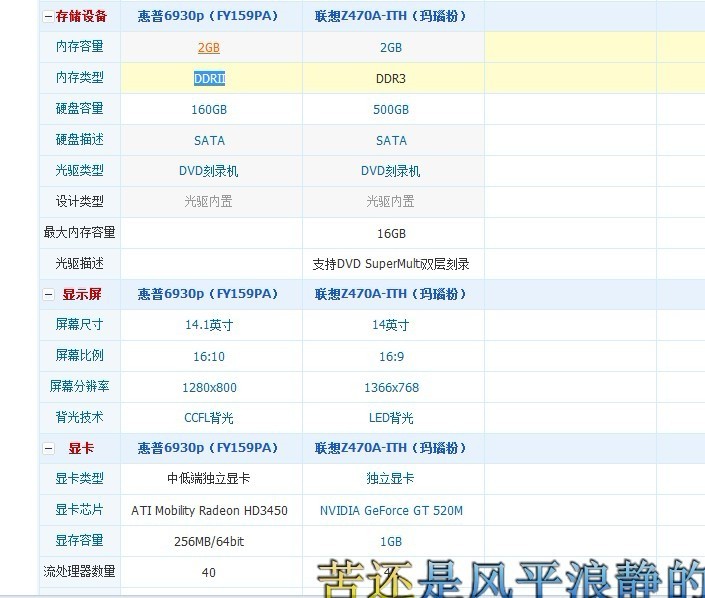The image size is (705, 598).
Task: Click the 内存容量 row label
Action: [x=80, y=46]
